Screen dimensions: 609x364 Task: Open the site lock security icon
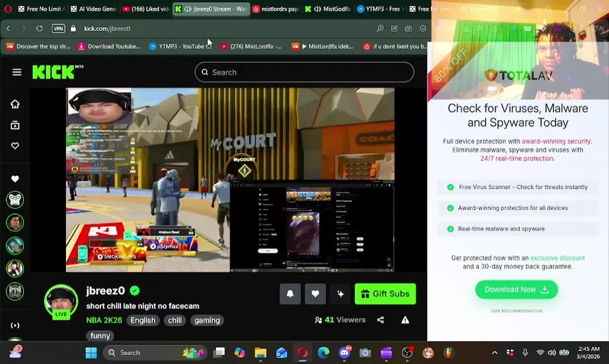(x=73, y=28)
